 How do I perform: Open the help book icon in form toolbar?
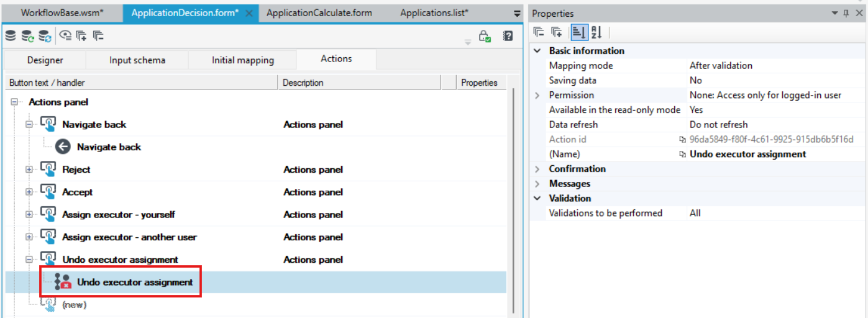pyautogui.click(x=508, y=36)
